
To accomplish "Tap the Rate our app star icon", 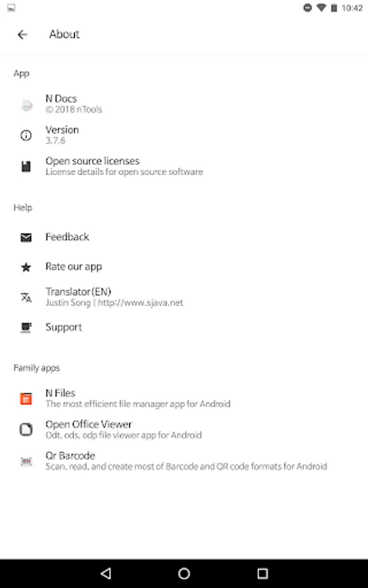I will coord(26,267).
